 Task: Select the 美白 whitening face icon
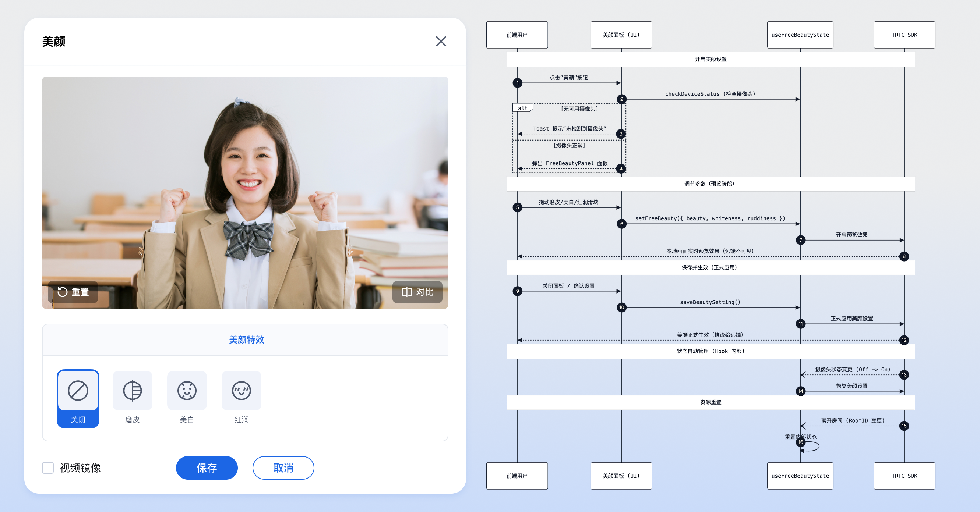[187, 391]
